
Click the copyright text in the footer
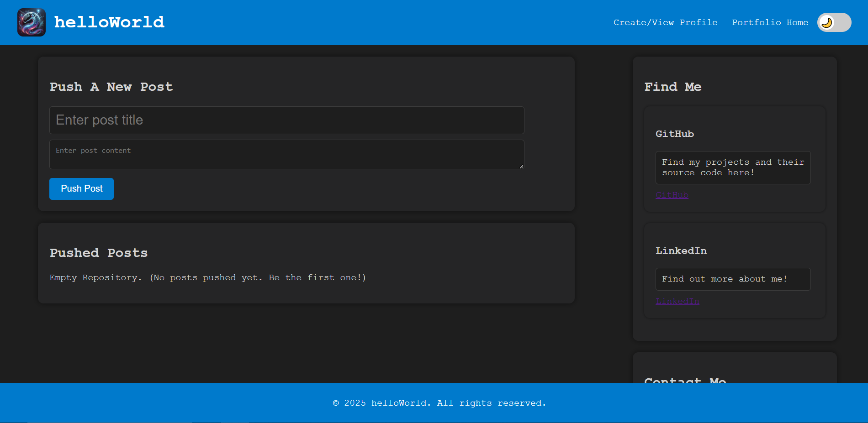(439, 402)
